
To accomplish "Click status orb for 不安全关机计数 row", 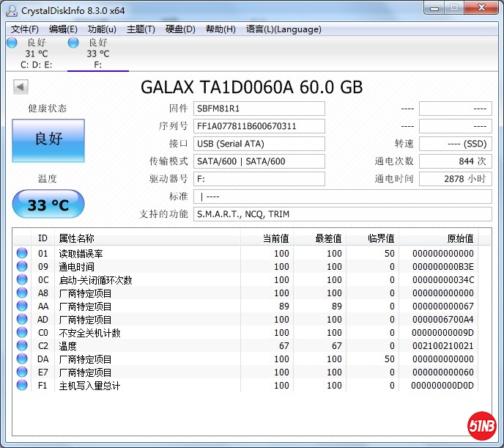I will (22, 333).
